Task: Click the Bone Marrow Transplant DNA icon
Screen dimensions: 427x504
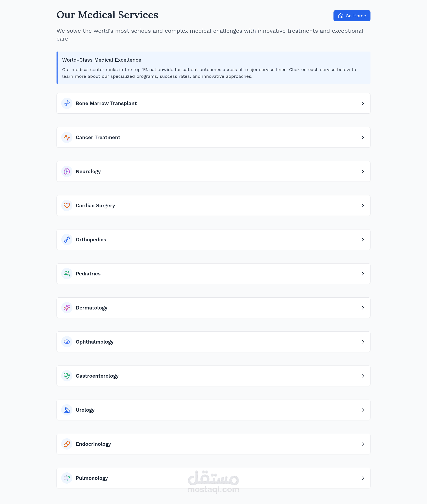Action: point(67,103)
